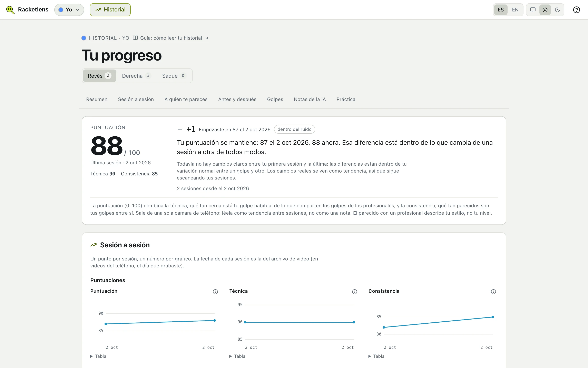
Task: Click '2 sesiones desde el 2 oct 2026'
Action: coord(213,188)
